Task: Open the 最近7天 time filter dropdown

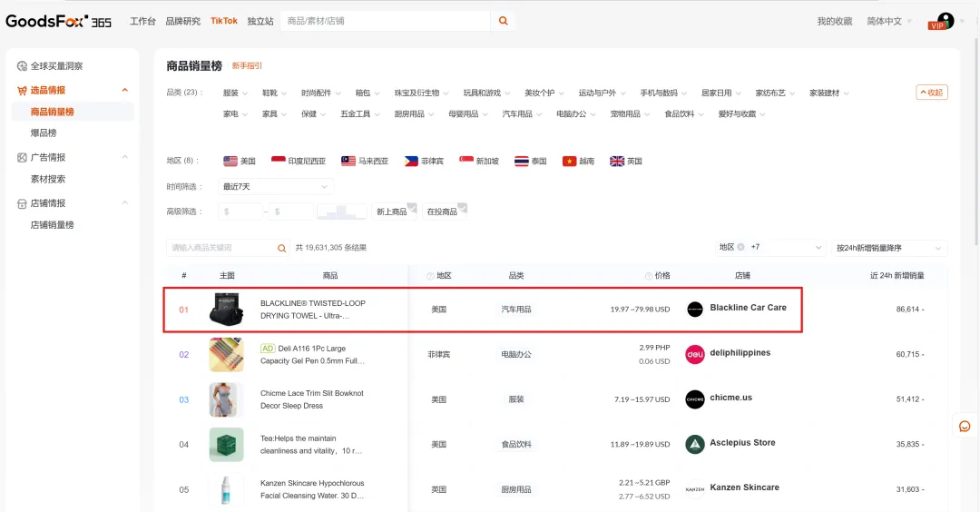Action: click(x=276, y=187)
